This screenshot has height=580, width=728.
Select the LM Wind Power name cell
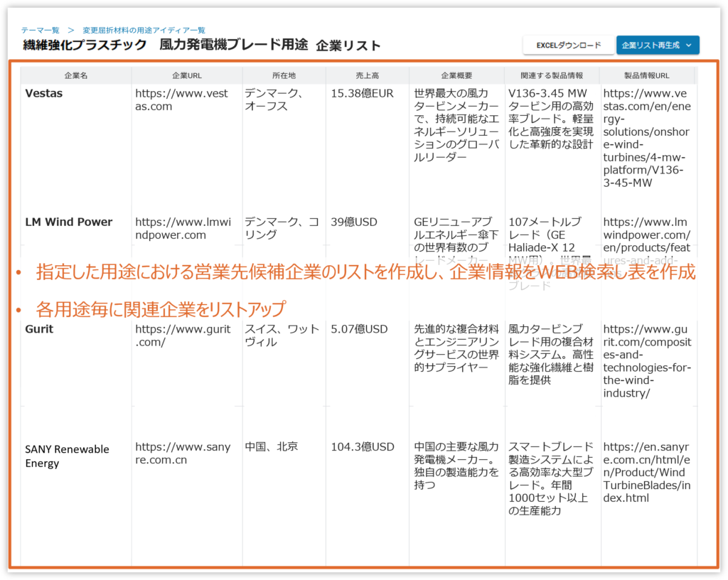point(69,222)
